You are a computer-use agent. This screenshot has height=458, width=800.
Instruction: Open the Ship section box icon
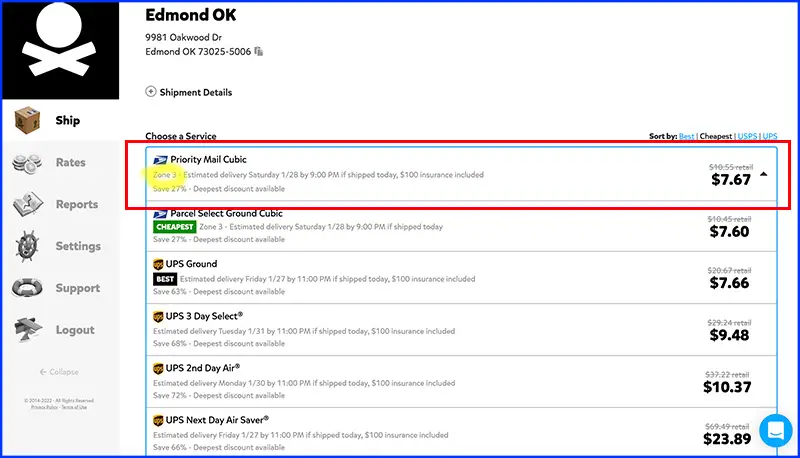click(27, 120)
